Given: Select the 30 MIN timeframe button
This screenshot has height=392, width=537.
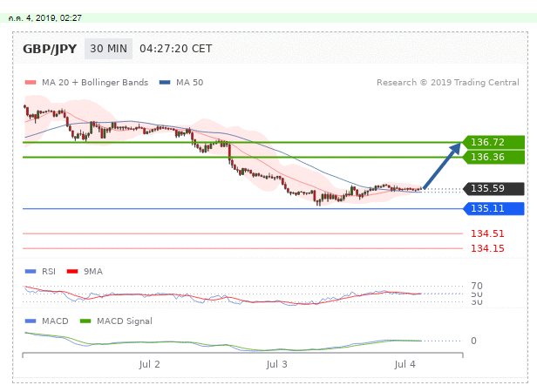Looking at the screenshot, I should click(x=109, y=49).
